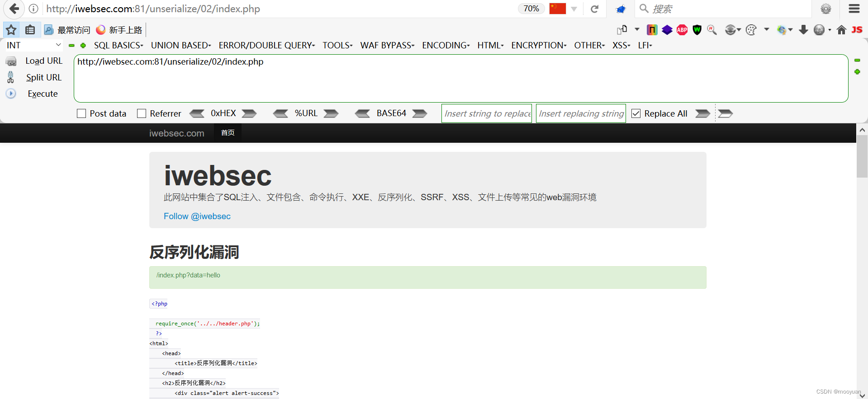Expand dropdown arrow next to flag icon
Screen dimensions: 868x399
(x=574, y=9)
